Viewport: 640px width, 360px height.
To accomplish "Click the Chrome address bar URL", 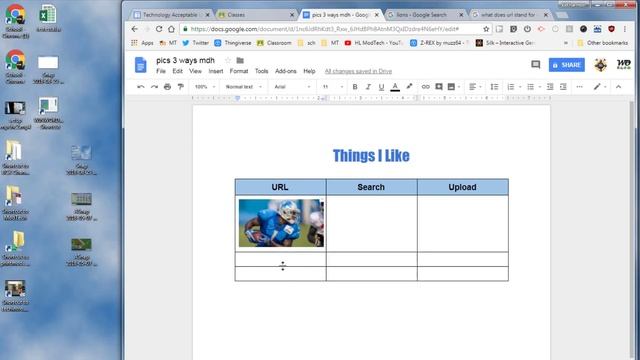I will [324, 29].
